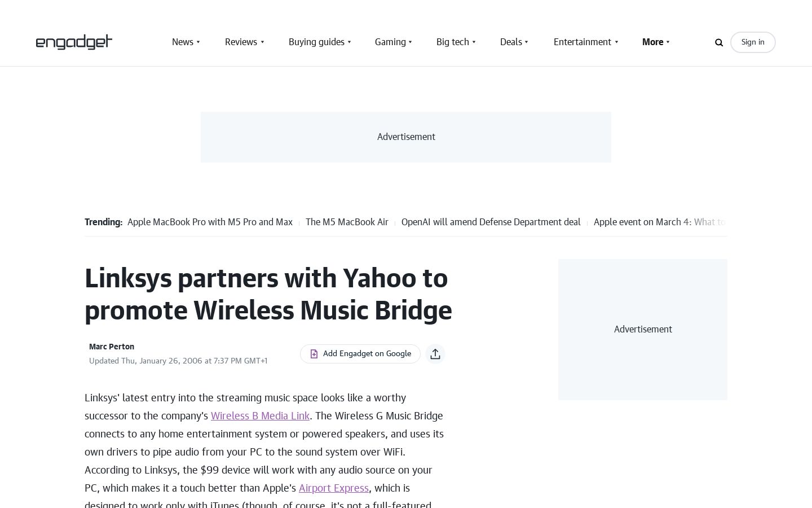Click the Sign in button
The image size is (812, 508).
pos(753,42)
